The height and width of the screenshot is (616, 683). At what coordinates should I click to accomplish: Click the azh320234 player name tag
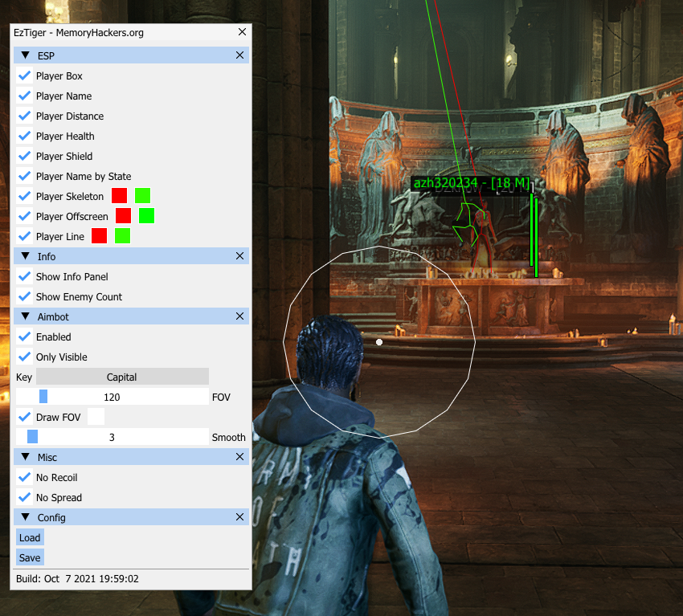[471, 183]
